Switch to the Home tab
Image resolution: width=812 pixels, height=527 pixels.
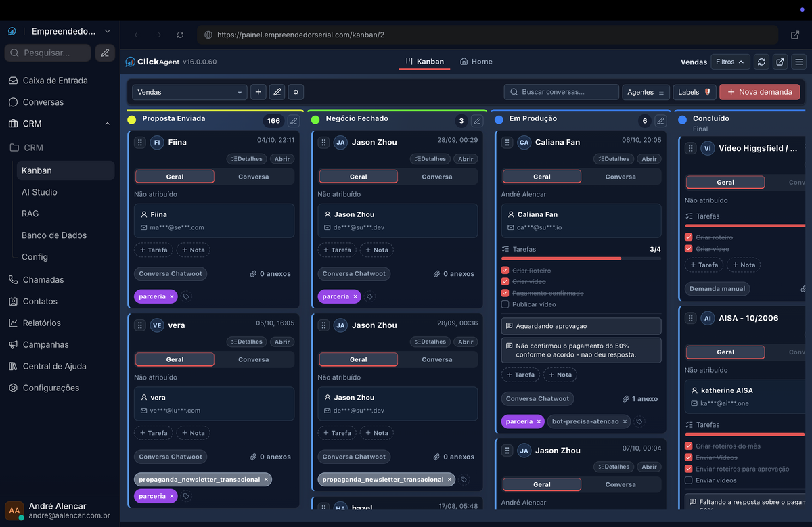476,62
